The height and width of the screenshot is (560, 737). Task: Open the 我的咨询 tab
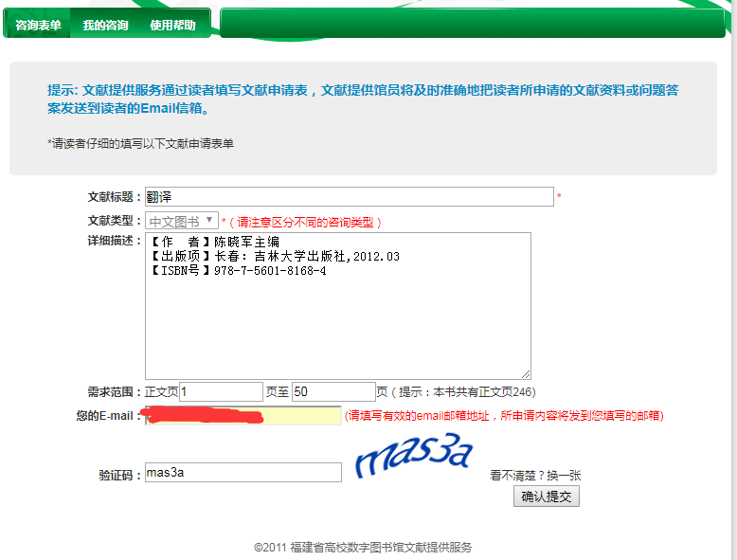(105, 26)
